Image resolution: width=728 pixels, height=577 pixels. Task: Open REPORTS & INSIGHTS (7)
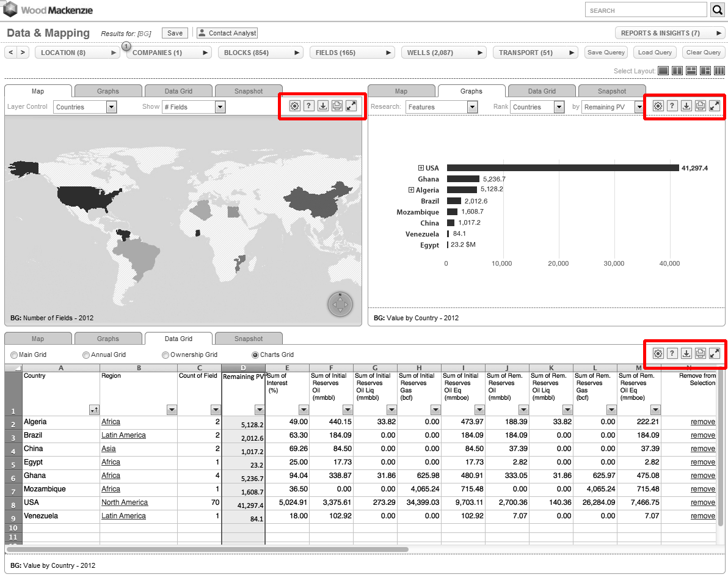670,33
